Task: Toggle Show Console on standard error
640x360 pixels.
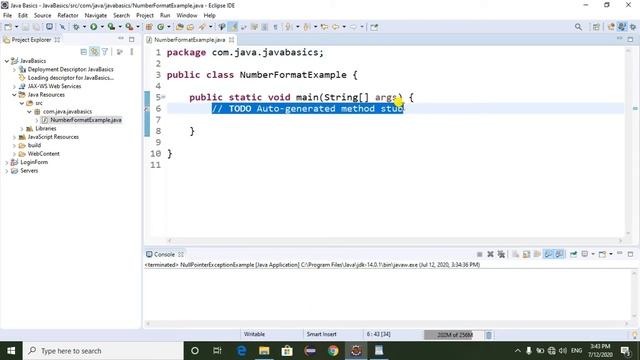Action: pyautogui.click(x=559, y=254)
